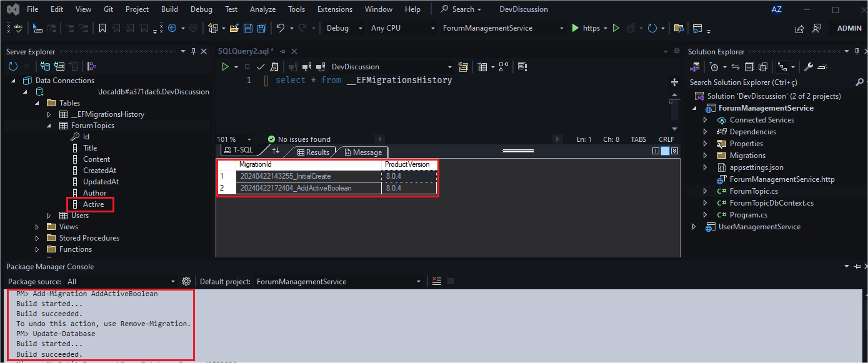868x363 pixels.
Task: Select the Active column in ForumTopics
Action: (x=93, y=204)
